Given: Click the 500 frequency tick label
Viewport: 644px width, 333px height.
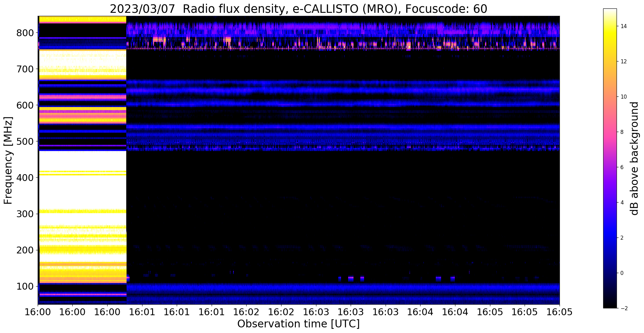Looking at the screenshot, I should click(x=25, y=141).
